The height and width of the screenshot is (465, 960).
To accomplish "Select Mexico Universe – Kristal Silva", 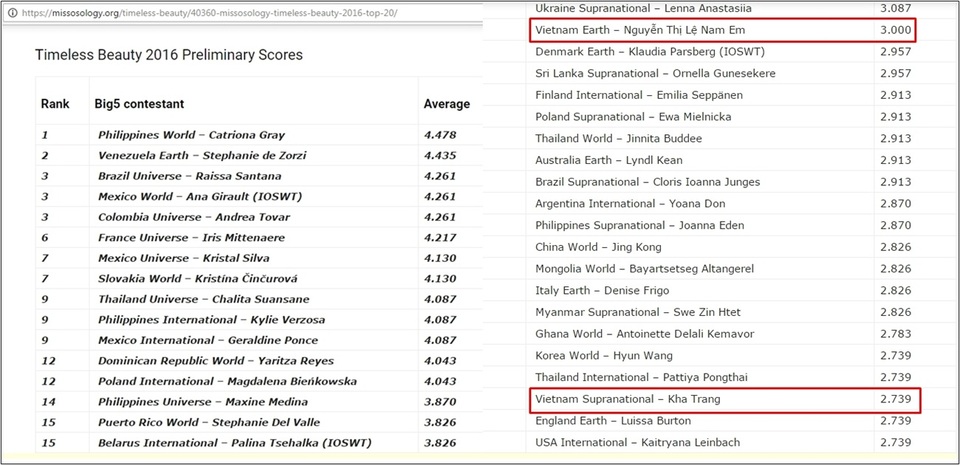I will pyautogui.click(x=184, y=258).
